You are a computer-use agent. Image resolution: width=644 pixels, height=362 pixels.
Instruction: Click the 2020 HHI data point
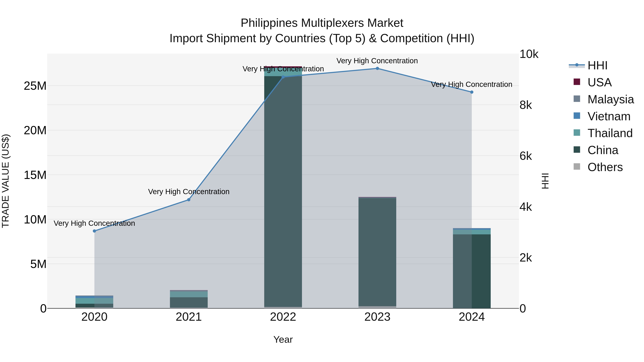[94, 231]
